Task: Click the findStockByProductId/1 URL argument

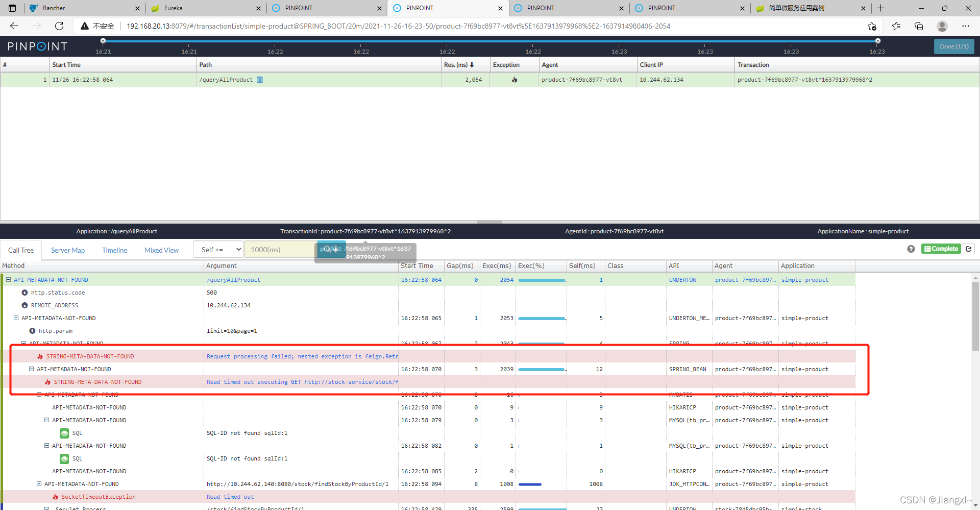Action: 297,484
